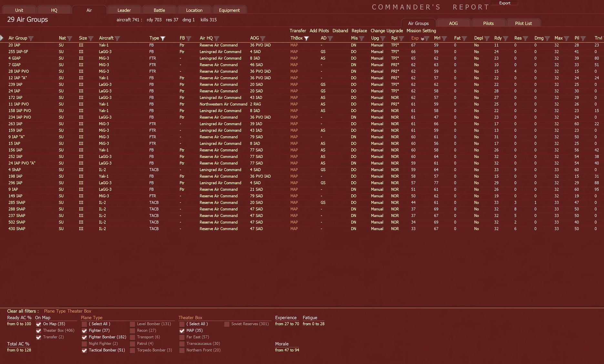Click the Mission Setting action
Viewport: 604px width, 364px height.
click(x=421, y=31)
